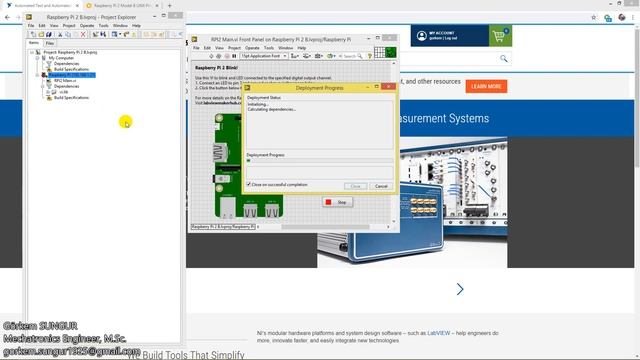Click Open project folder icon in Project Explorer

[41, 35]
